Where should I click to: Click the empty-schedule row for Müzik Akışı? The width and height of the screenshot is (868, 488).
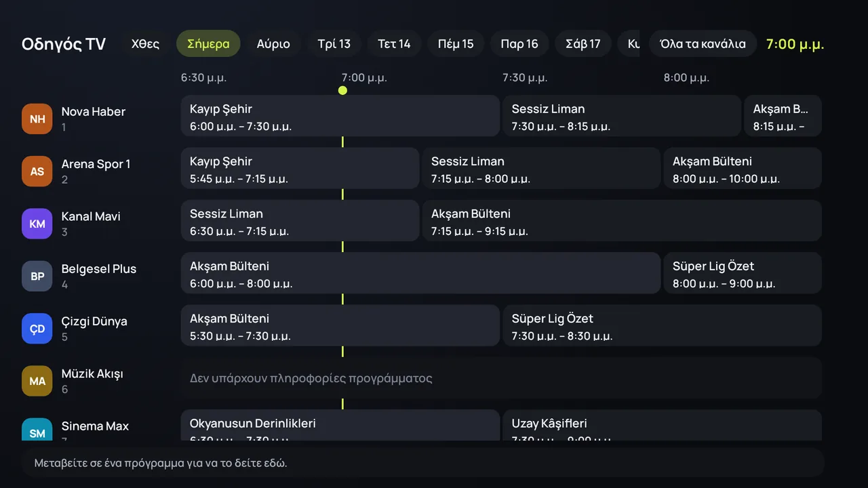pos(501,378)
